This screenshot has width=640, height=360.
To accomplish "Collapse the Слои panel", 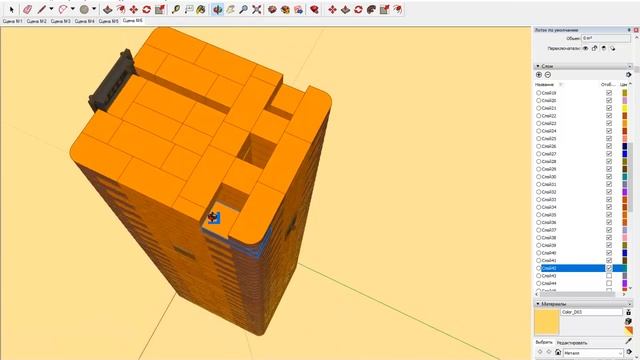I will (538, 66).
